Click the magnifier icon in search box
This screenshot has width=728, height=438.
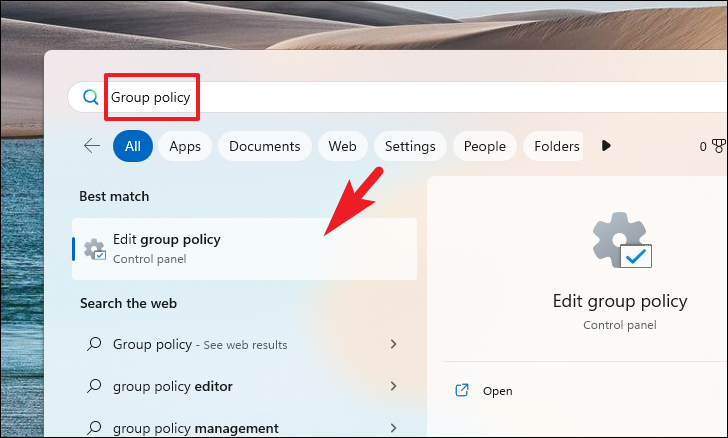91,97
